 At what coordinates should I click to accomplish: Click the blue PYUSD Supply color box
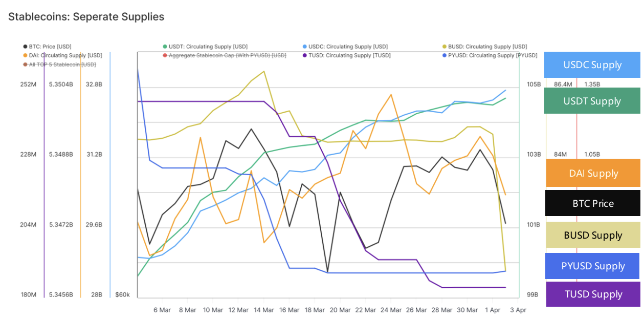pyautogui.click(x=593, y=266)
